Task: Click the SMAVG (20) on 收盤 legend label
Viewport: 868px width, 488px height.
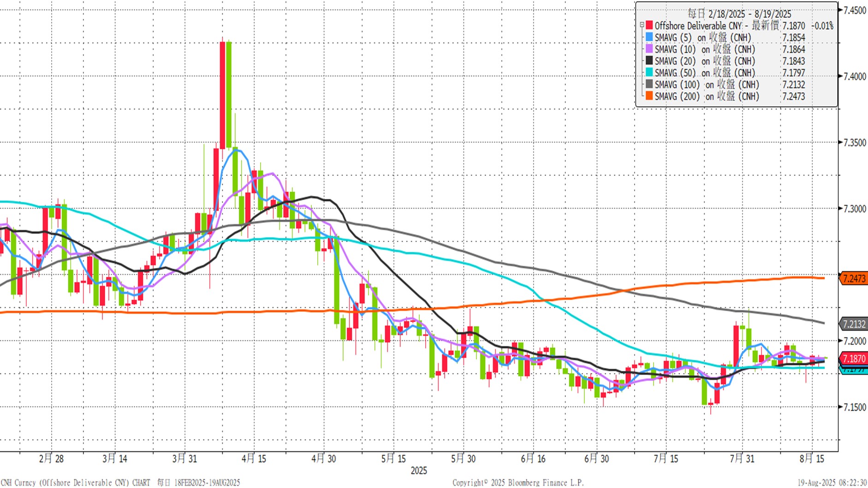Action: 705,61
